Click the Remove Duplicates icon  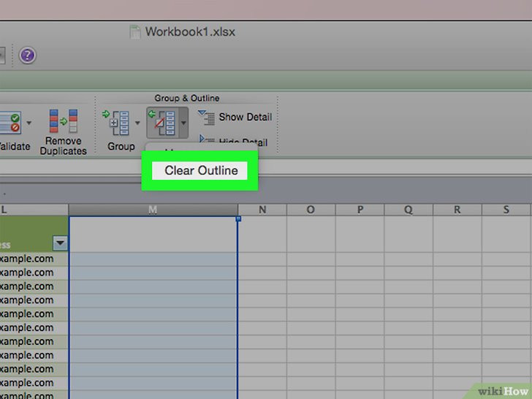pos(64,121)
